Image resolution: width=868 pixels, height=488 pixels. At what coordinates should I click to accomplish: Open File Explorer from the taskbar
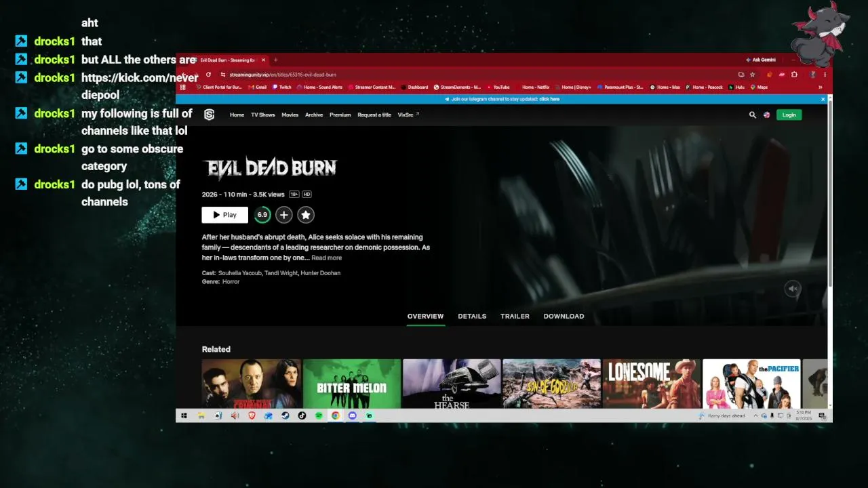[x=201, y=415]
